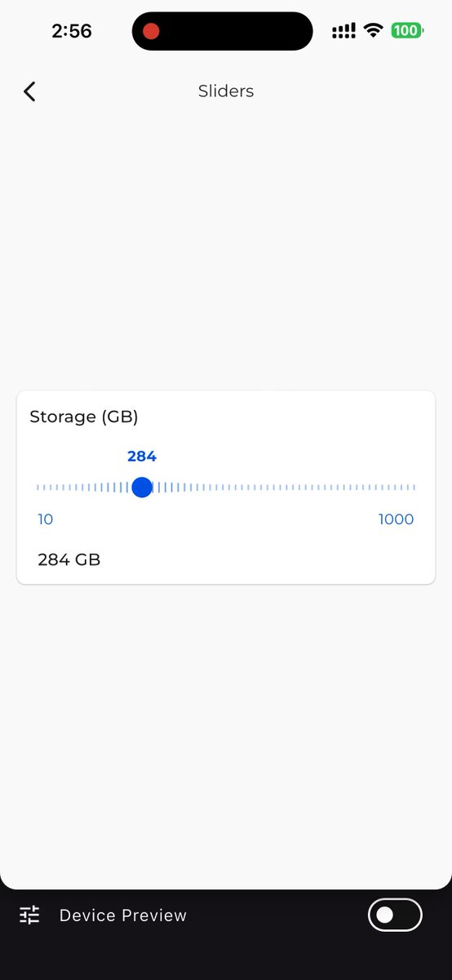Tap the minimum value label 10
The height and width of the screenshot is (980, 452).
46,519
